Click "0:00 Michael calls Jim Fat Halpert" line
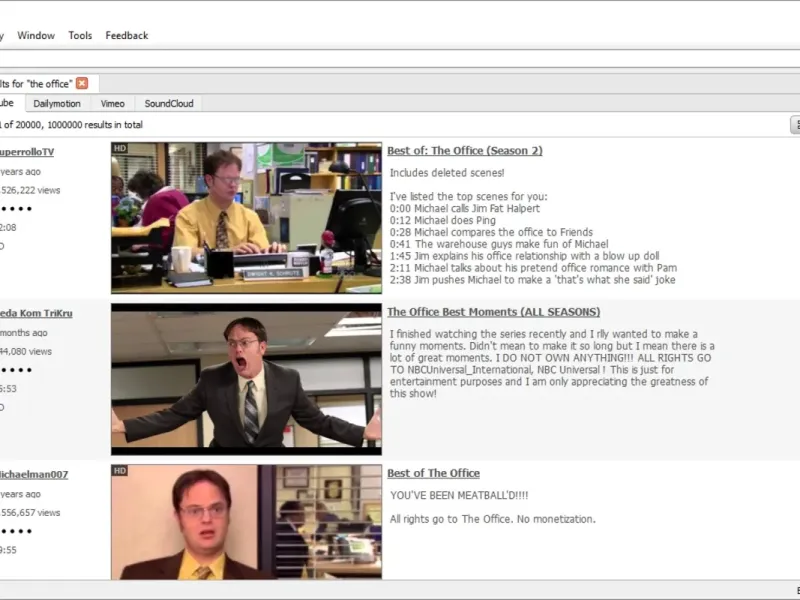The image size is (800, 600). 465,209
